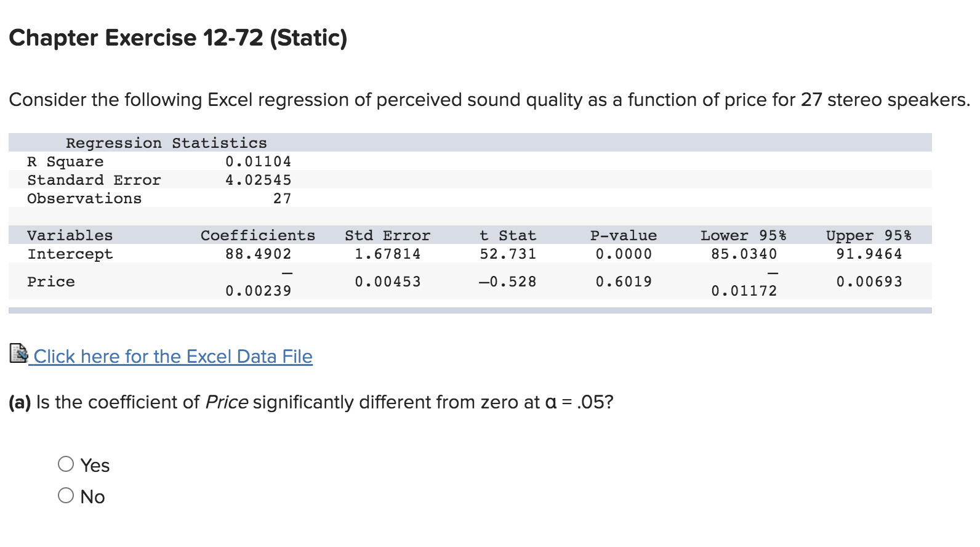Select the t Stat value 52.731
980x547 pixels.
[x=507, y=253]
